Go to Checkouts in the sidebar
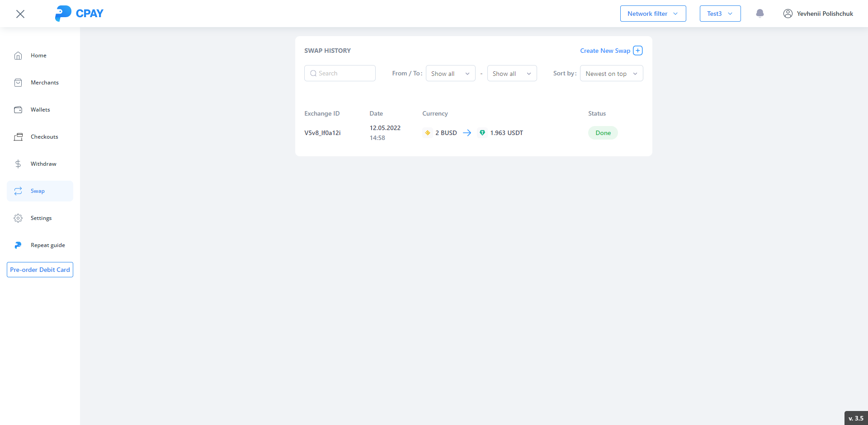The width and height of the screenshot is (868, 425). tap(44, 137)
